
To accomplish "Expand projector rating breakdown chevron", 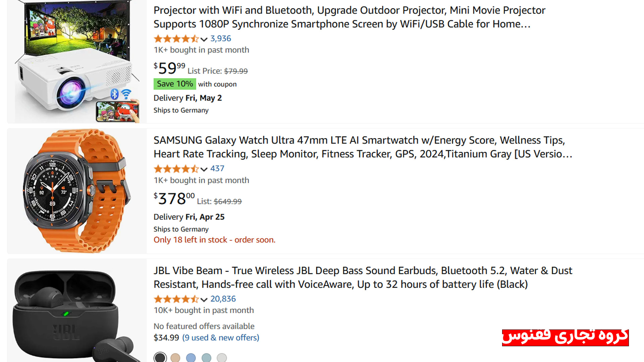I will point(204,40).
